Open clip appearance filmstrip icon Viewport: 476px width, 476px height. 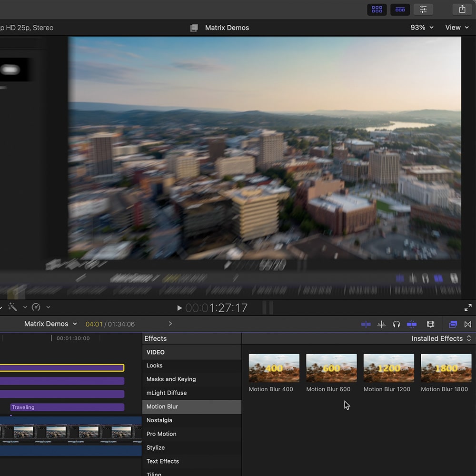[431, 324]
